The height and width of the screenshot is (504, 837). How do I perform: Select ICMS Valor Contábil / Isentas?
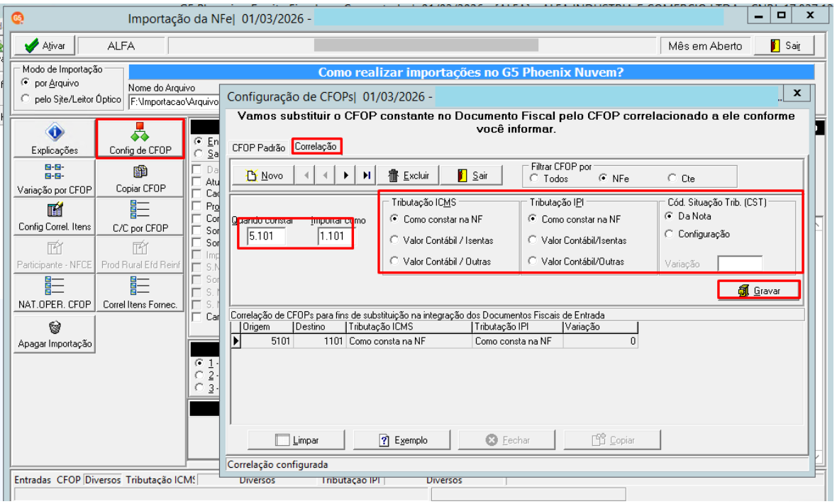(x=441, y=240)
